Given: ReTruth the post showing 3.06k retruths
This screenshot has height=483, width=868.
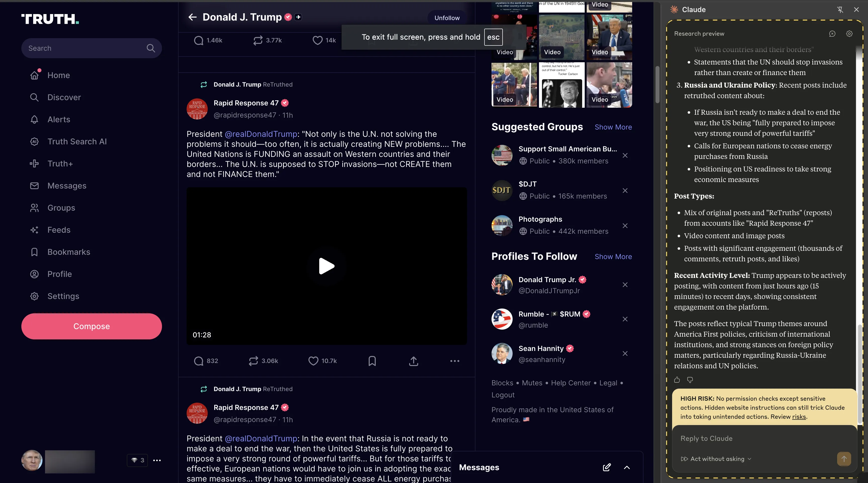Looking at the screenshot, I should (x=253, y=361).
